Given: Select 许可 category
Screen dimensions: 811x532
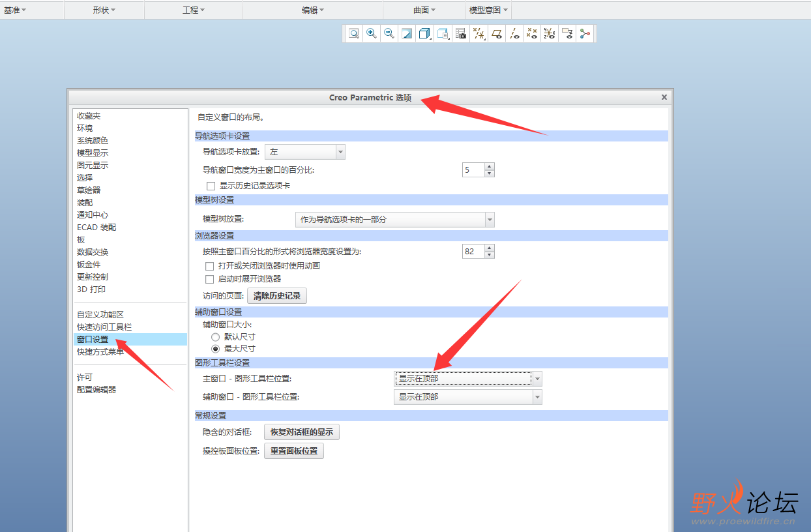Looking at the screenshot, I should coord(85,377).
